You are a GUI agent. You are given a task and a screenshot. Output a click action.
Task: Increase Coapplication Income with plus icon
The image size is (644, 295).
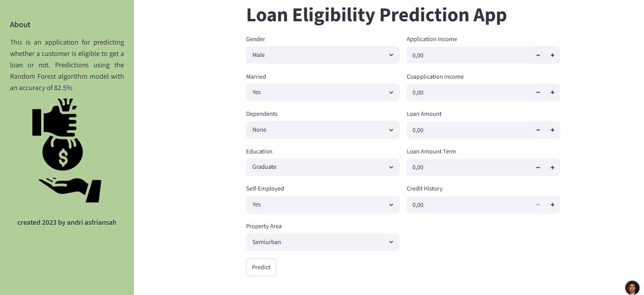pyautogui.click(x=552, y=93)
